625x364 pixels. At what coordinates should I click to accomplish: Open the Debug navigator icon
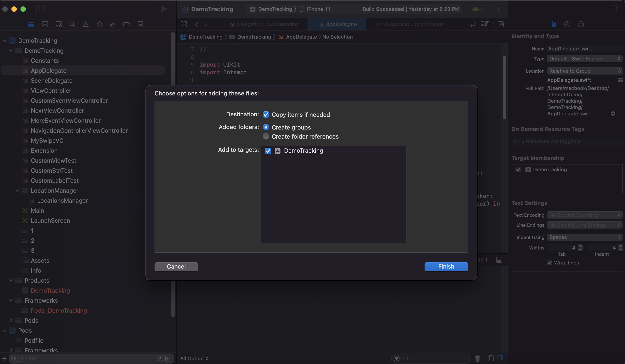pyautogui.click(x=113, y=24)
